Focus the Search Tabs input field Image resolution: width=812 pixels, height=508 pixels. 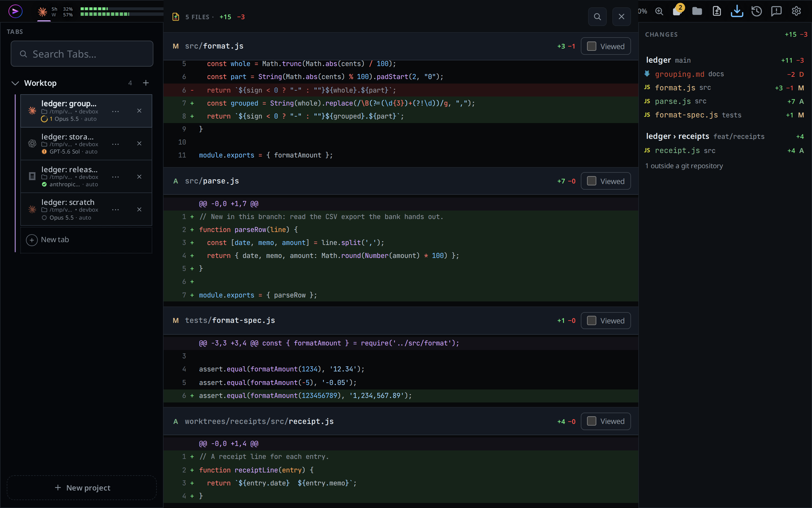tap(82, 54)
